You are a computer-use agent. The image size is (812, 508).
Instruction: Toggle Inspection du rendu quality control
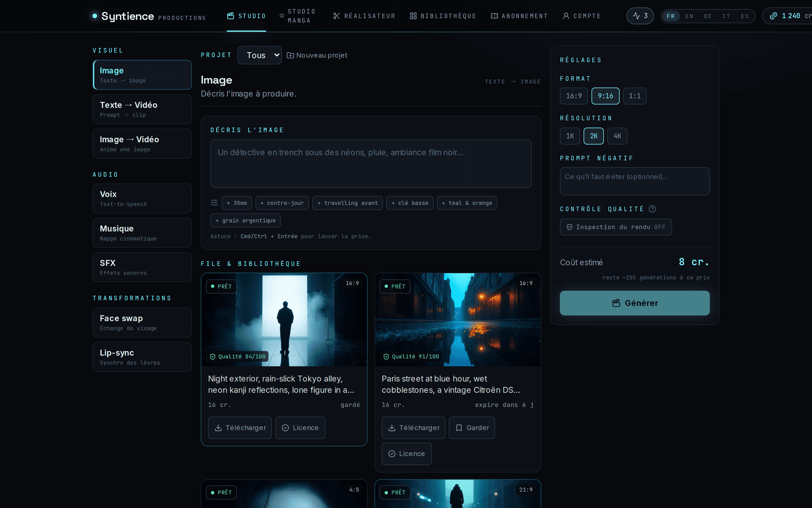pos(616,227)
